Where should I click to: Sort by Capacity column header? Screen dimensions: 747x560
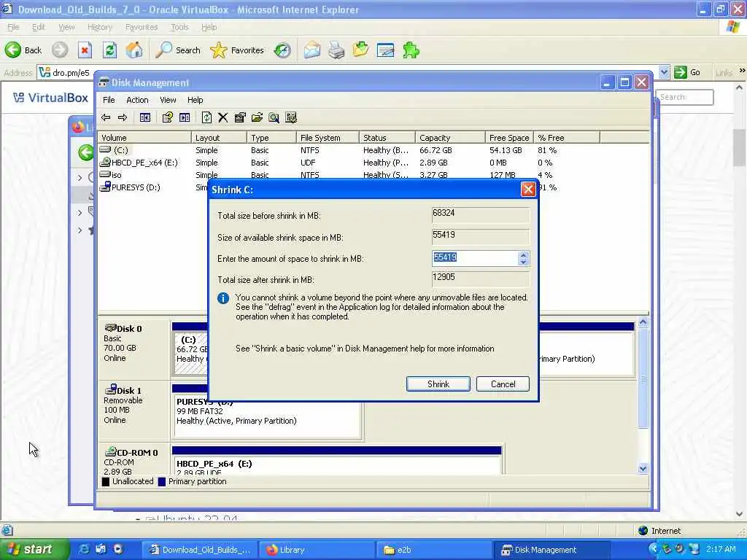pyautogui.click(x=449, y=138)
